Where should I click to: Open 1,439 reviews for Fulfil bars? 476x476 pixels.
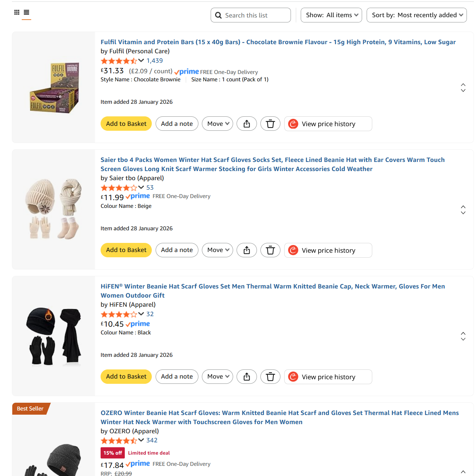tap(155, 61)
